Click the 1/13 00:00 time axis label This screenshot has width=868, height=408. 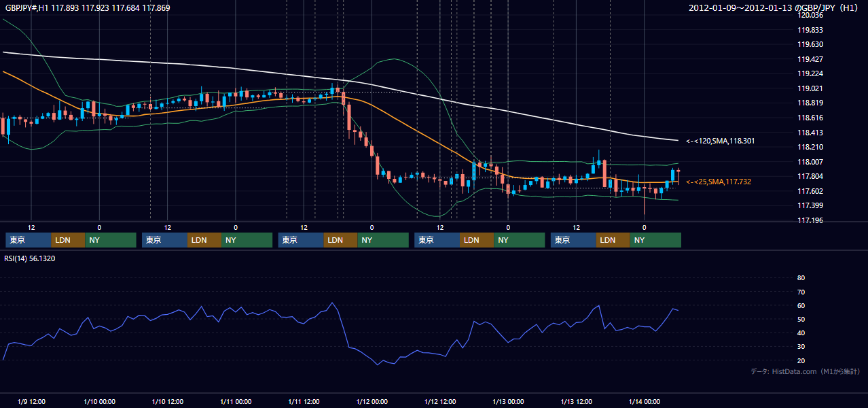tap(507, 401)
